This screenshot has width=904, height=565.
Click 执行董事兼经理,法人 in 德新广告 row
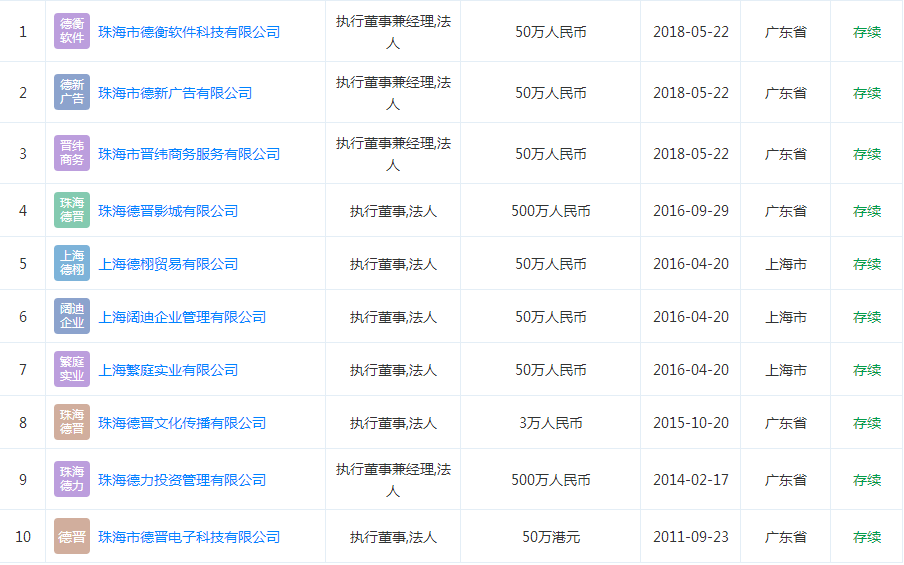(x=393, y=93)
